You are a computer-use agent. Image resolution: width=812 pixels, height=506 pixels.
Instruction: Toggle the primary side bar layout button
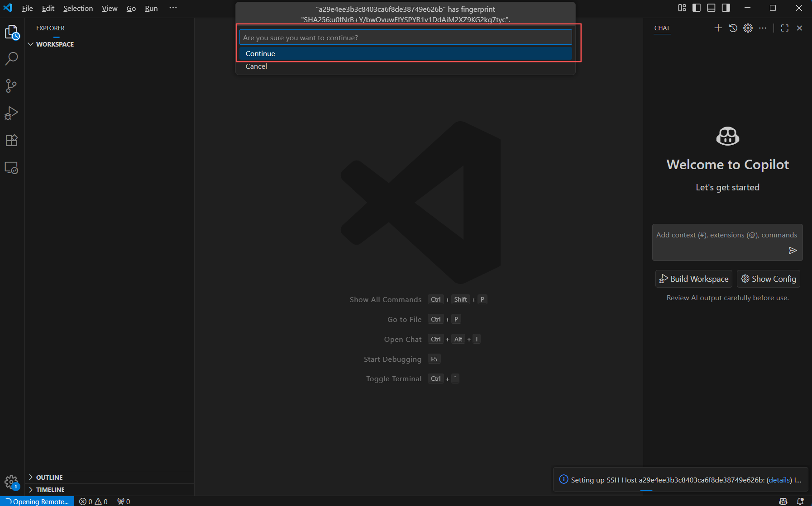[x=697, y=8]
